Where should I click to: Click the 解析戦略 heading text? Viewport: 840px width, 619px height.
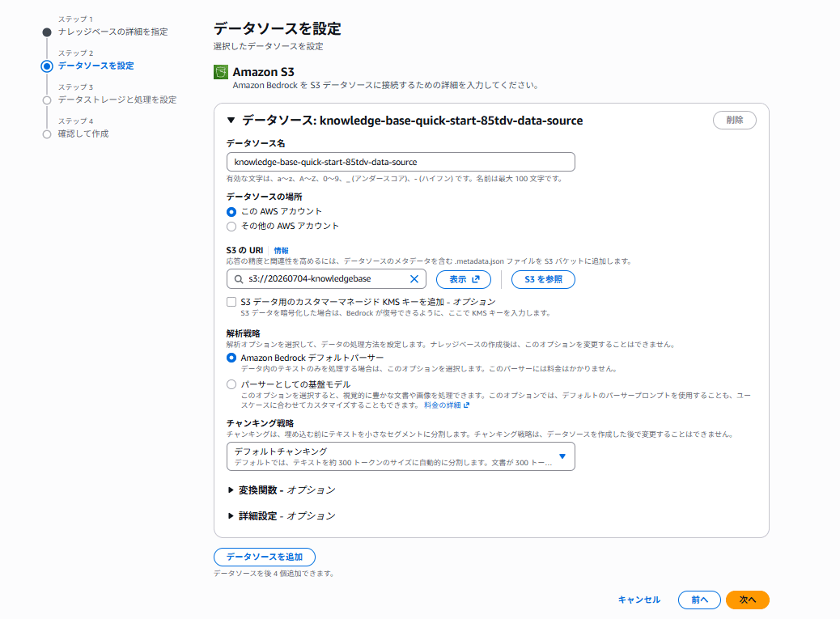[x=244, y=333]
